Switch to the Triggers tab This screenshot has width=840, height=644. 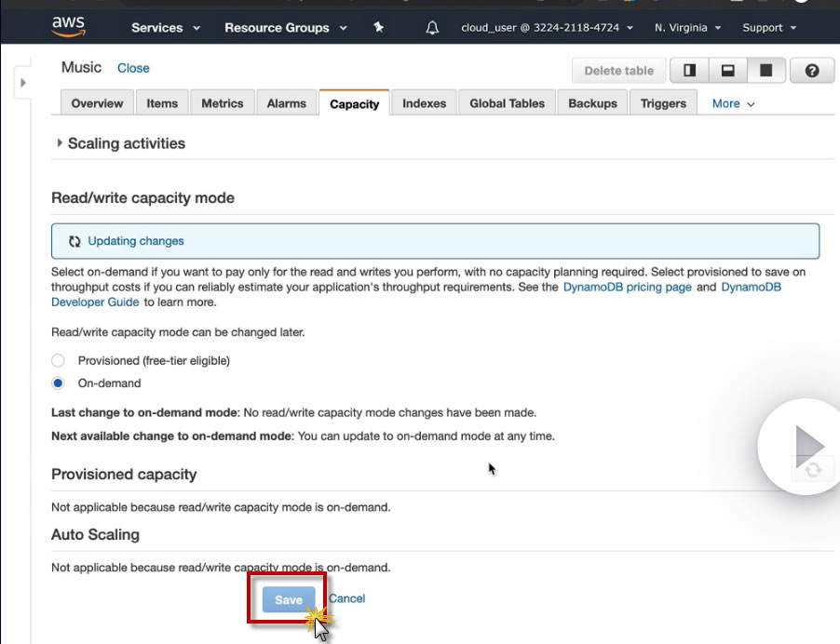[663, 103]
